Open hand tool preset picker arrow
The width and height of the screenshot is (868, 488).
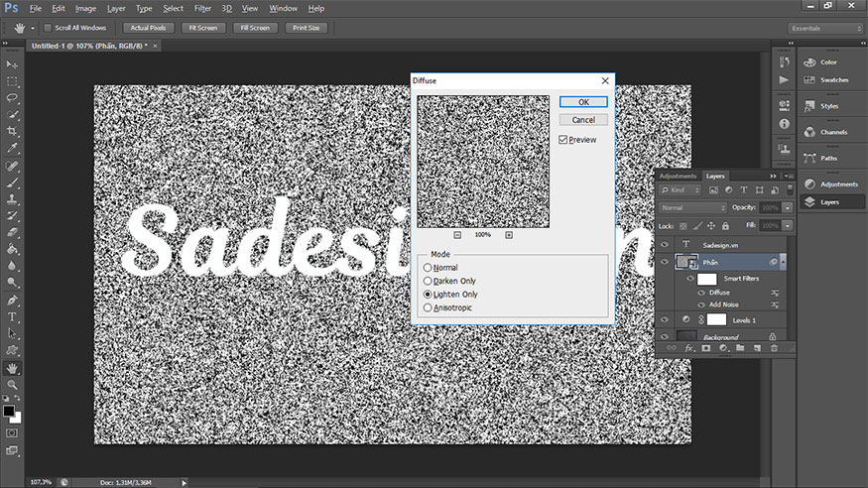pyautogui.click(x=32, y=28)
